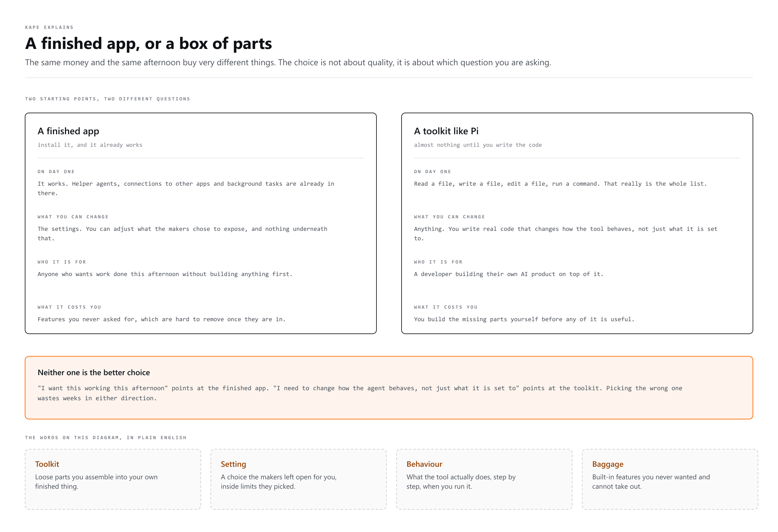Open the Setting glossary card
778x532 pixels.
[x=298, y=479]
